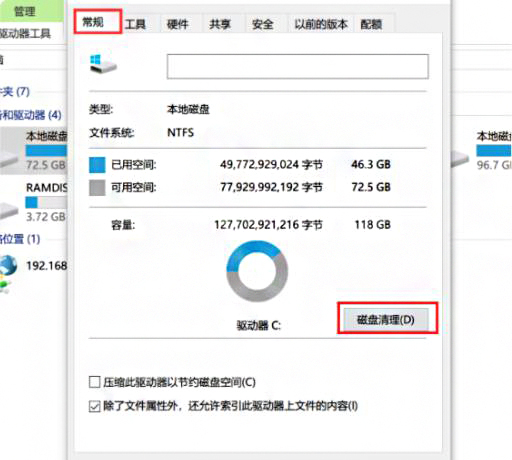The width and height of the screenshot is (512, 460).
Task: Enable 压缩此驱动器以节约磁盘空间 checkbox
Action: 95,382
